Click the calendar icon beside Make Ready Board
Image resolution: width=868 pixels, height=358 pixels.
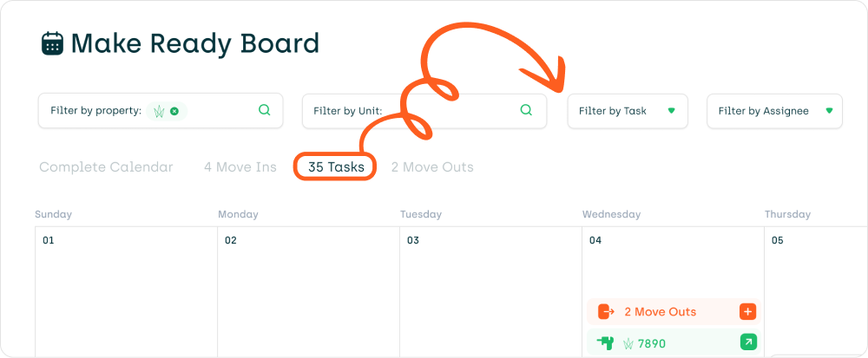coord(53,43)
